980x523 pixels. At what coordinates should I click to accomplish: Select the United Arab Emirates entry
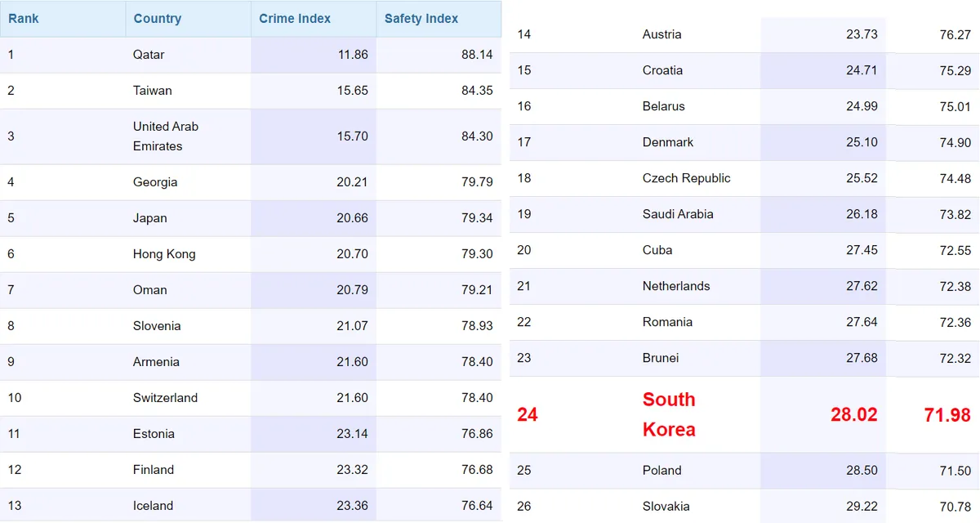tap(166, 136)
